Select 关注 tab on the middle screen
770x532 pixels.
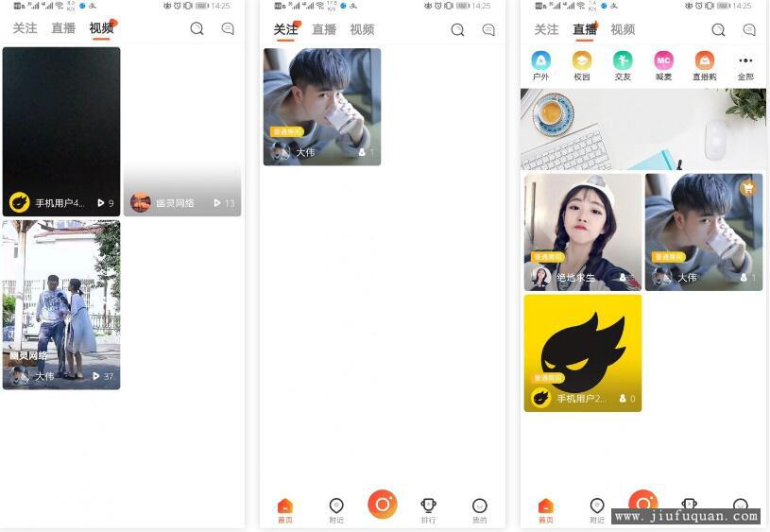(x=285, y=29)
